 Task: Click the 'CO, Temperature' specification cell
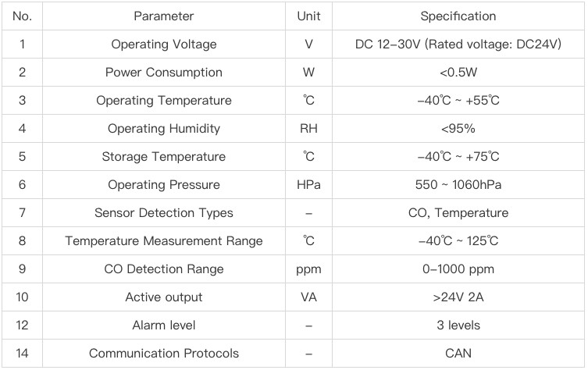point(458,212)
